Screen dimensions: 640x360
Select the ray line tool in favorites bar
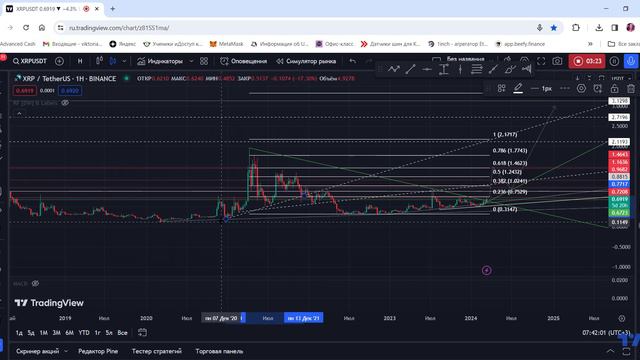[493, 69]
